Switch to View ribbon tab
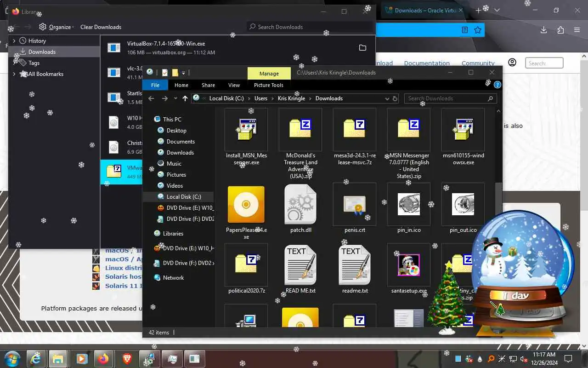 234,85
